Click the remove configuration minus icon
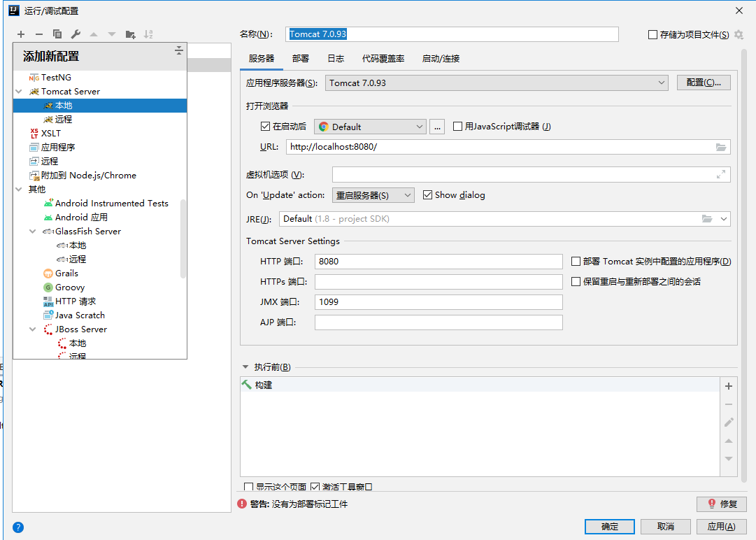The height and width of the screenshot is (540, 756). click(39, 34)
